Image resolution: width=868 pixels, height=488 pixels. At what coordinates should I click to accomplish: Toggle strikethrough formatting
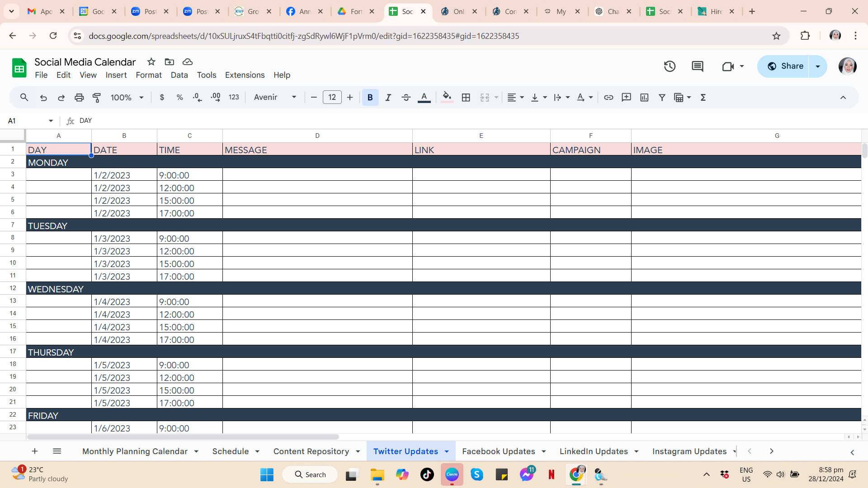click(406, 97)
